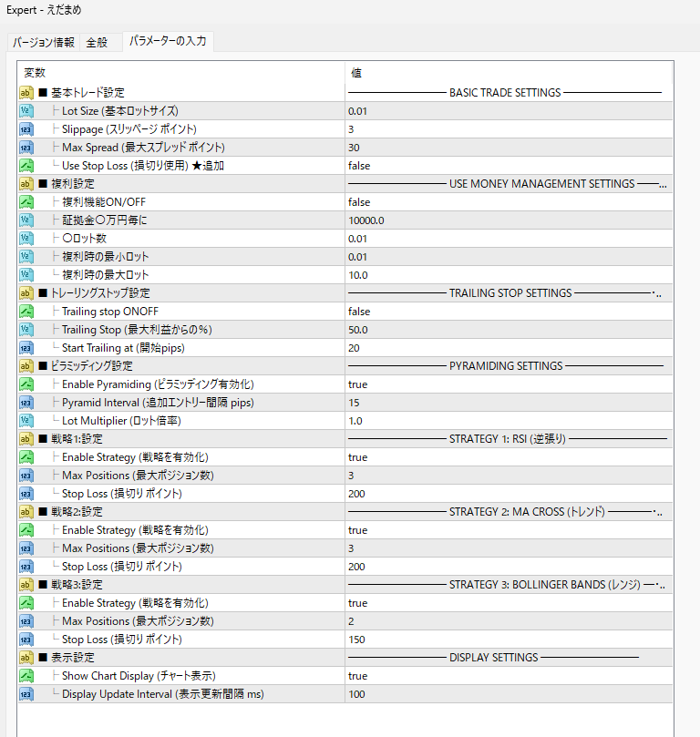Click the boolean icon beside Use Stop Loss
Viewport: 700px width, 737px height.
point(26,166)
